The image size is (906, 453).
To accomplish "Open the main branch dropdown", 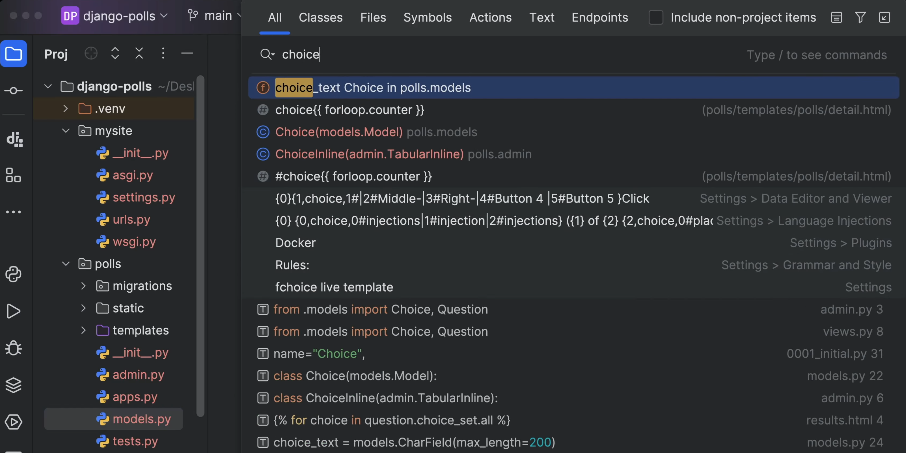I will pos(214,16).
